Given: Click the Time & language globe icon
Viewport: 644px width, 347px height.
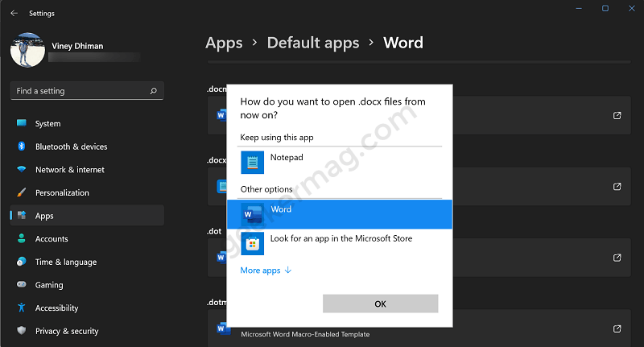Looking at the screenshot, I should point(22,261).
